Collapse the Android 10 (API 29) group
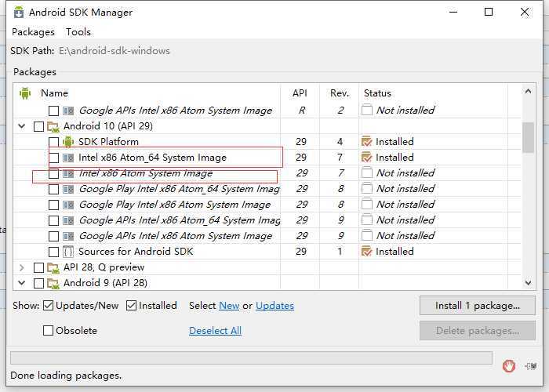 pos(22,126)
